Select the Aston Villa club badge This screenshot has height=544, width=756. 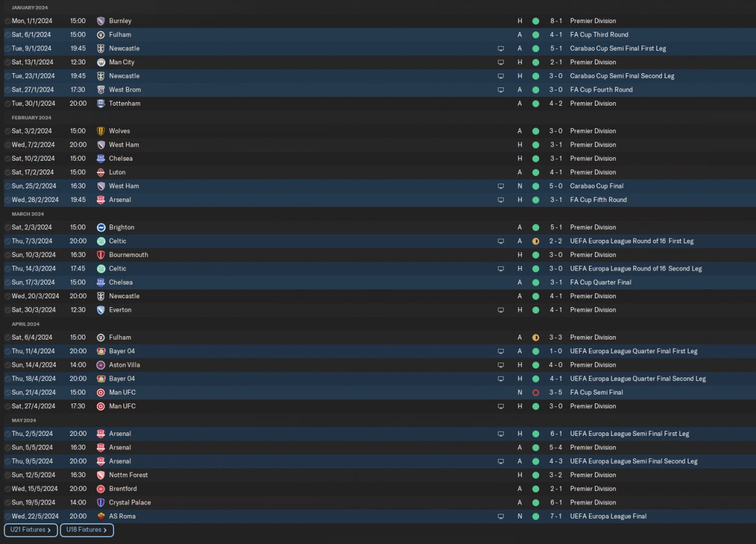click(x=101, y=365)
